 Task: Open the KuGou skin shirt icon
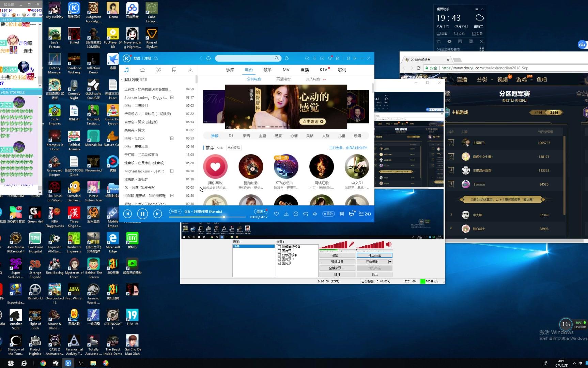(330, 58)
